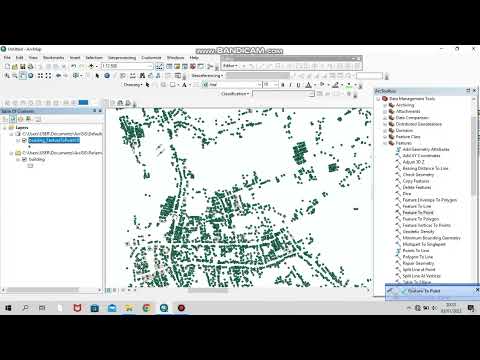Toggle the ArcToolbox window icon

point(193,66)
